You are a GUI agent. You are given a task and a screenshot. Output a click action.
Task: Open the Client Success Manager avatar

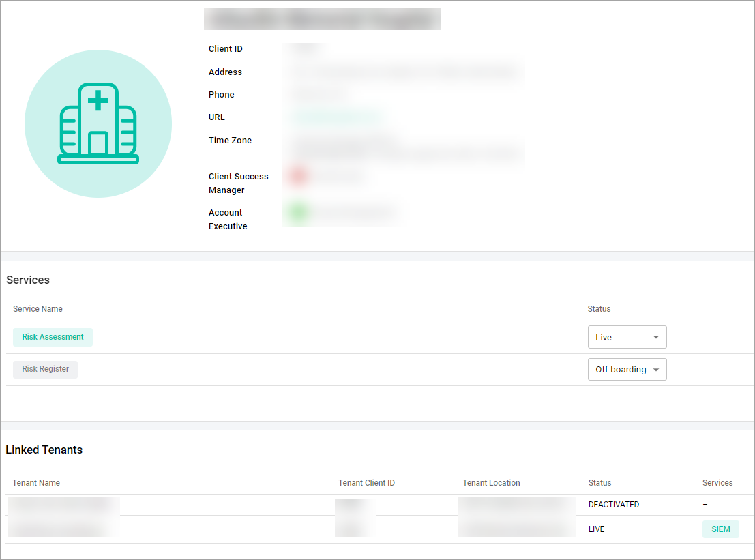pyautogui.click(x=297, y=176)
